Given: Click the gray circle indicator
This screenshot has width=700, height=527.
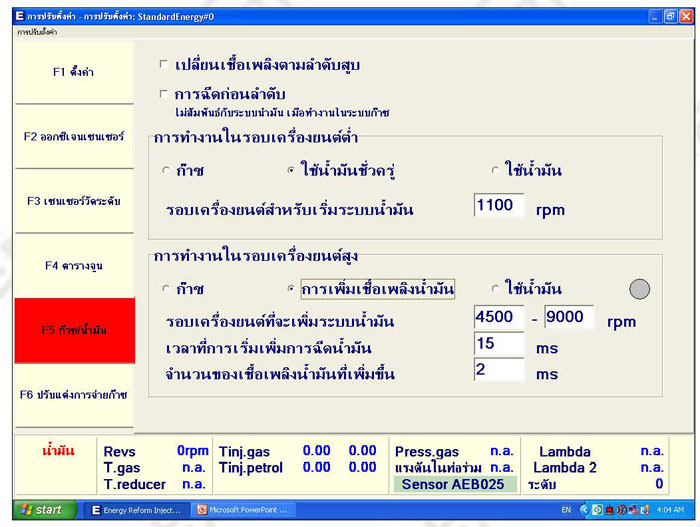Looking at the screenshot, I should (639, 289).
